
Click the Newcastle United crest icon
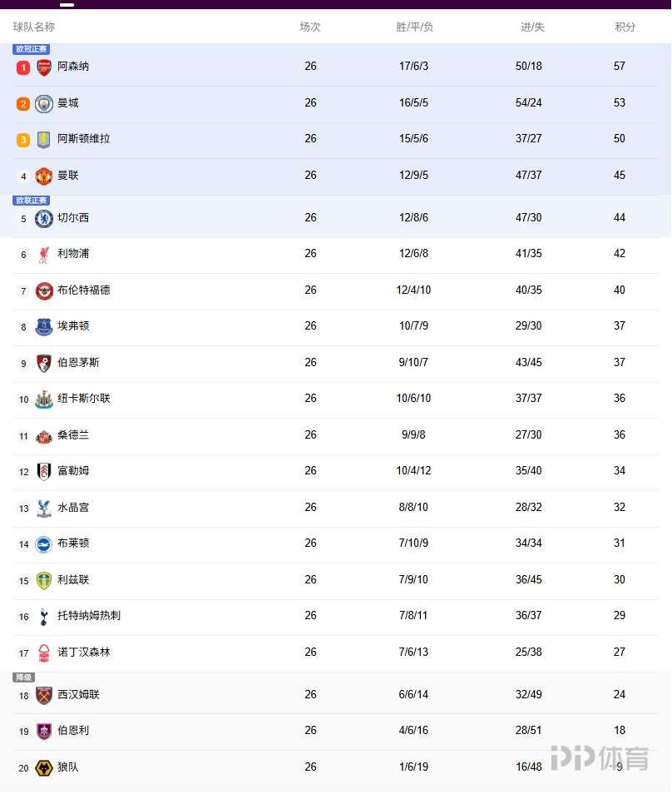[x=44, y=399]
